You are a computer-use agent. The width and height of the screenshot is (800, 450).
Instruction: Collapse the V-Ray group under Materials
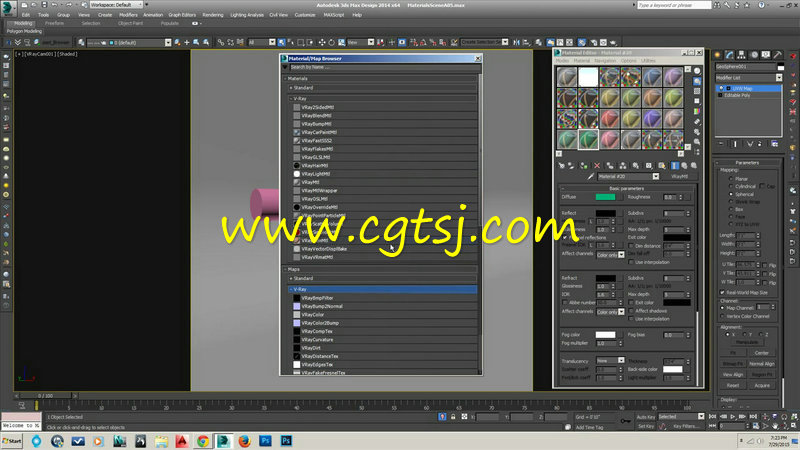[x=291, y=98]
